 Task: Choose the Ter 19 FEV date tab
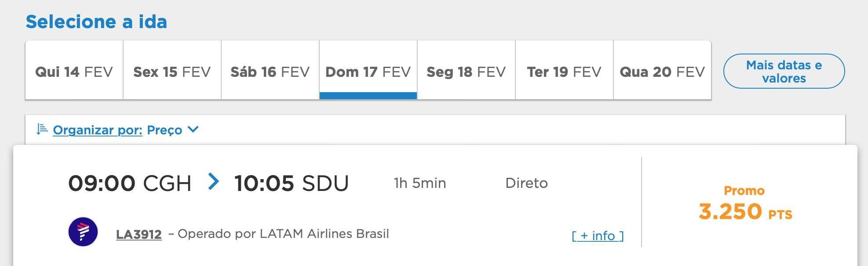(x=564, y=70)
